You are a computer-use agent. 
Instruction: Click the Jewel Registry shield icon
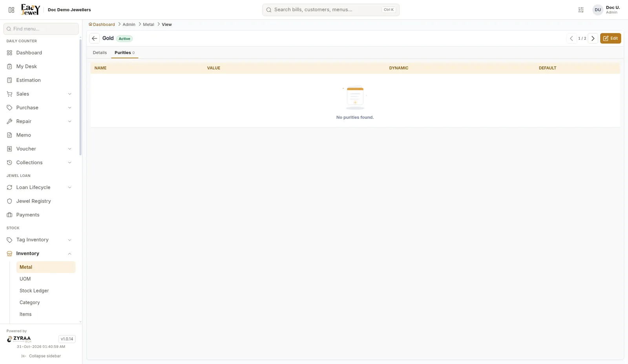coord(9,201)
